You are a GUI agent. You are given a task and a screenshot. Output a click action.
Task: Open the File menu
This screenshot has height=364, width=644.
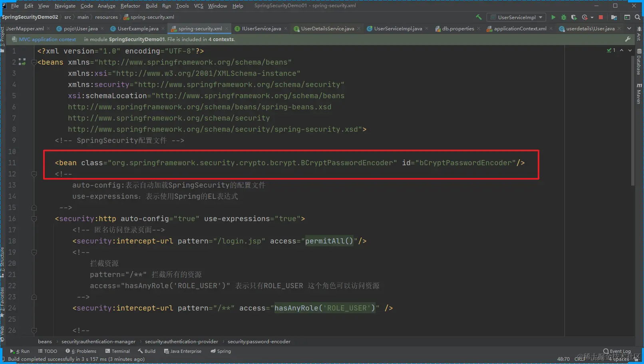pyautogui.click(x=15, y=6)
